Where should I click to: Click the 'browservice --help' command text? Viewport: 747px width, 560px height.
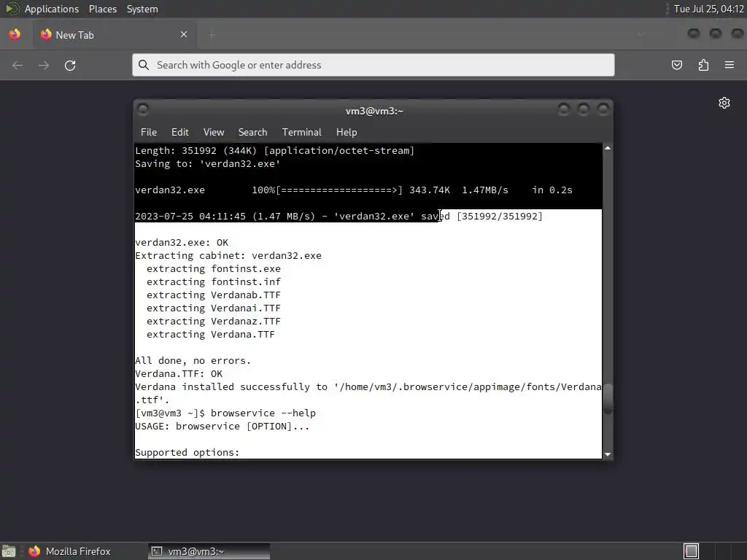263,413
